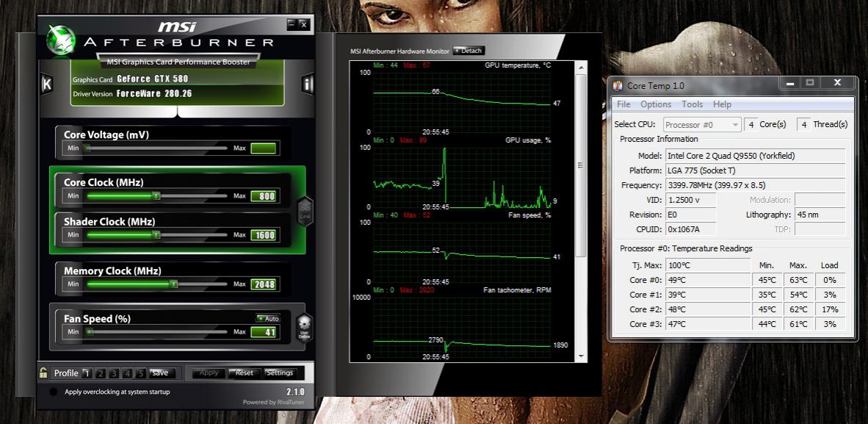Image resolution: width=868 pixels, height=424 pixels.
Task: Click the Apply button in Afterburner
Action: click(209, 373)
